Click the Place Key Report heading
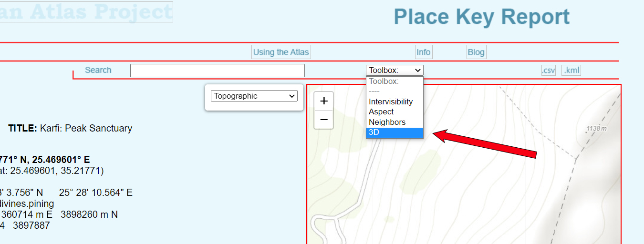644x244 pixels. 481,17
